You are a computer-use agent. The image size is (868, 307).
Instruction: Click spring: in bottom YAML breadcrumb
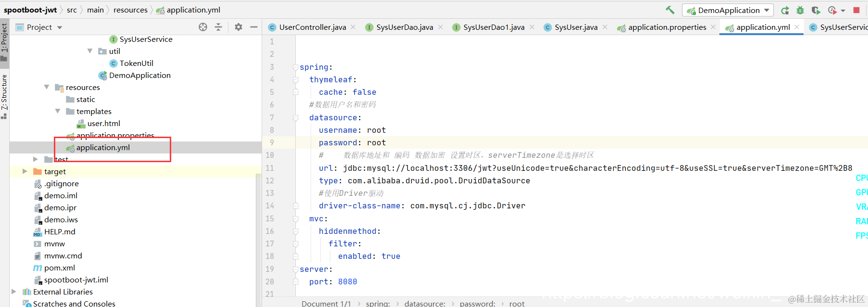coord(377,303)
